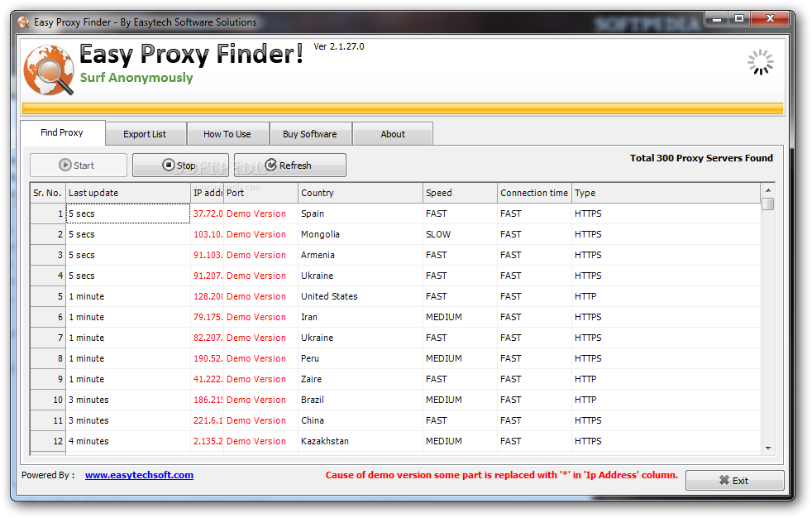812x518 pixels.
Task: Click IP cell 79.175. for Iran
Action: [208, 317]
